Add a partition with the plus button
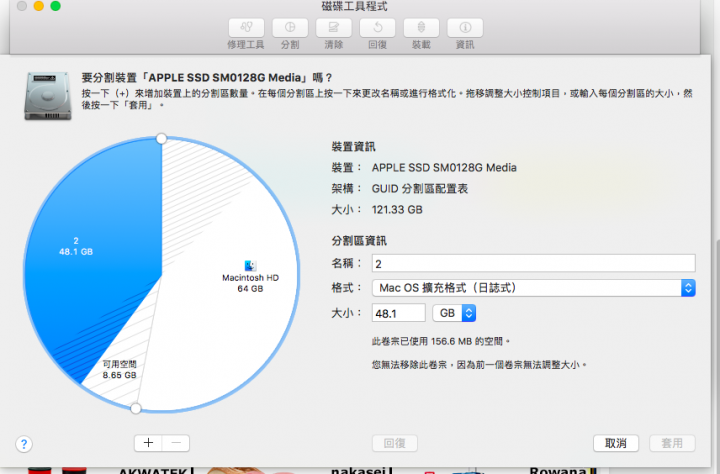Viewport: 720px width, 474px height. coord(148,443)
